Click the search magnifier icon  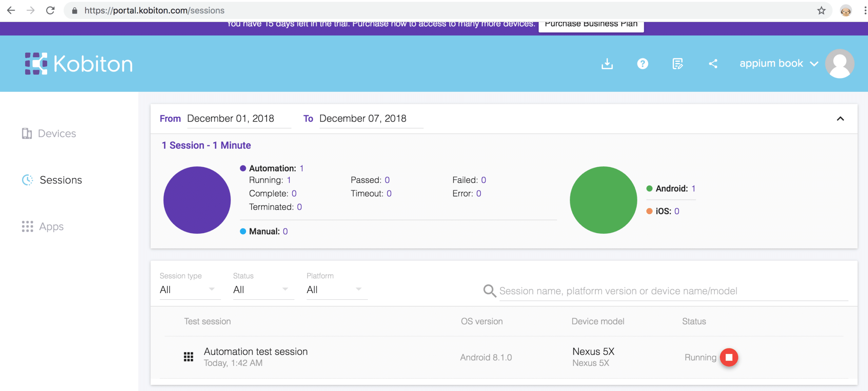click(x=490, y=291)
